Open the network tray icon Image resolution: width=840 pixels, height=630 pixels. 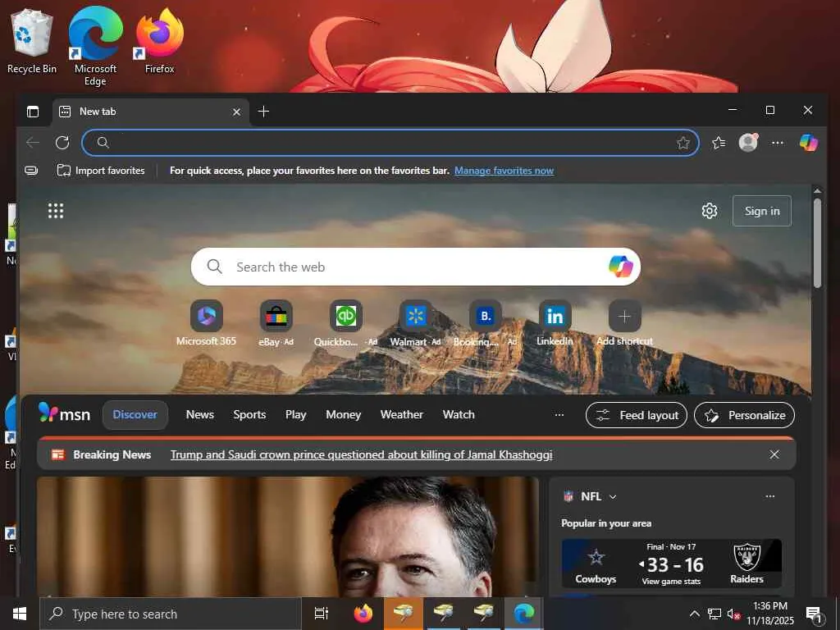[x=714, y=614]
